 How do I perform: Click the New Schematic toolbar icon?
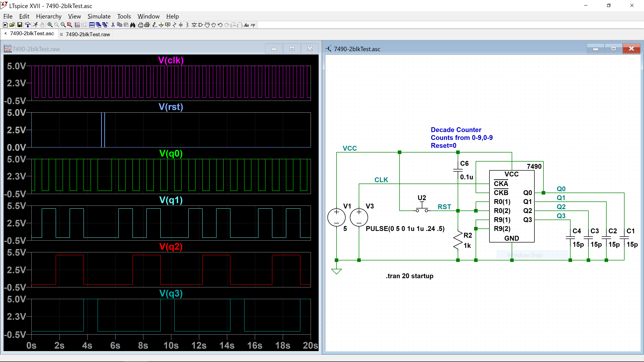(5, 25)
